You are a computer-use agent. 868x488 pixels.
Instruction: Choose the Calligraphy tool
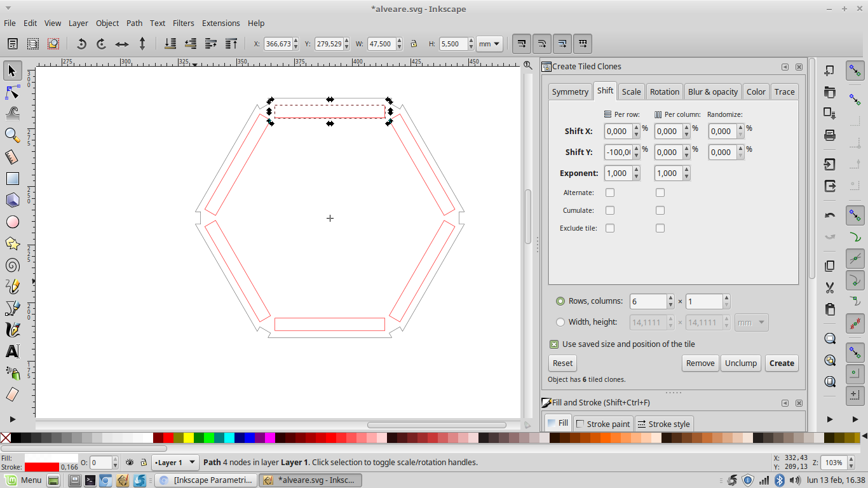pos(12,330)
